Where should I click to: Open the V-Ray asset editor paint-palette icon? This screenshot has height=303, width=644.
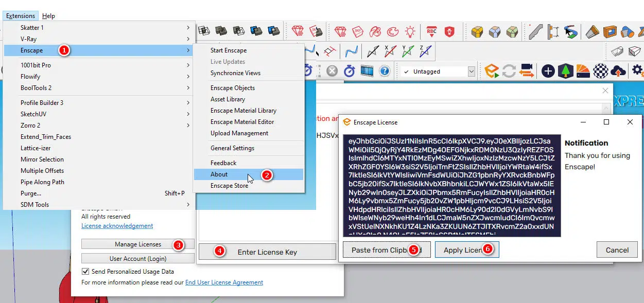pyautogui.click(x=392, y=31)
